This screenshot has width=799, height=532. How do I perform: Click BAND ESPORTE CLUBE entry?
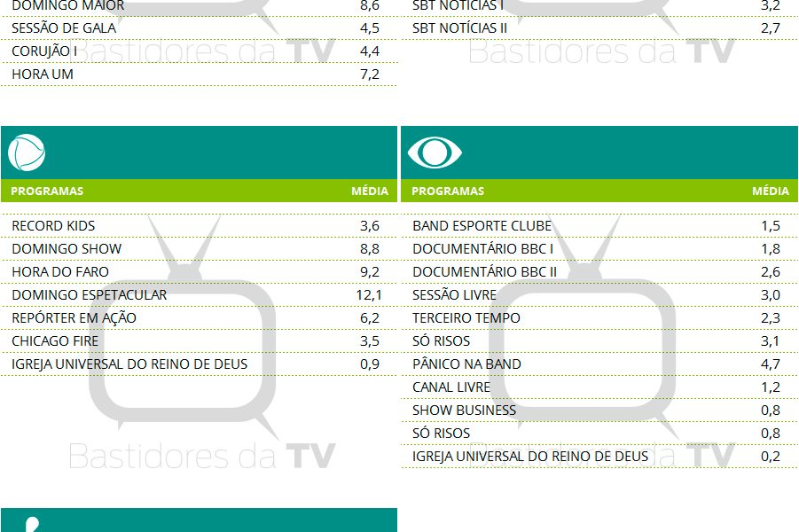point(482,225)
